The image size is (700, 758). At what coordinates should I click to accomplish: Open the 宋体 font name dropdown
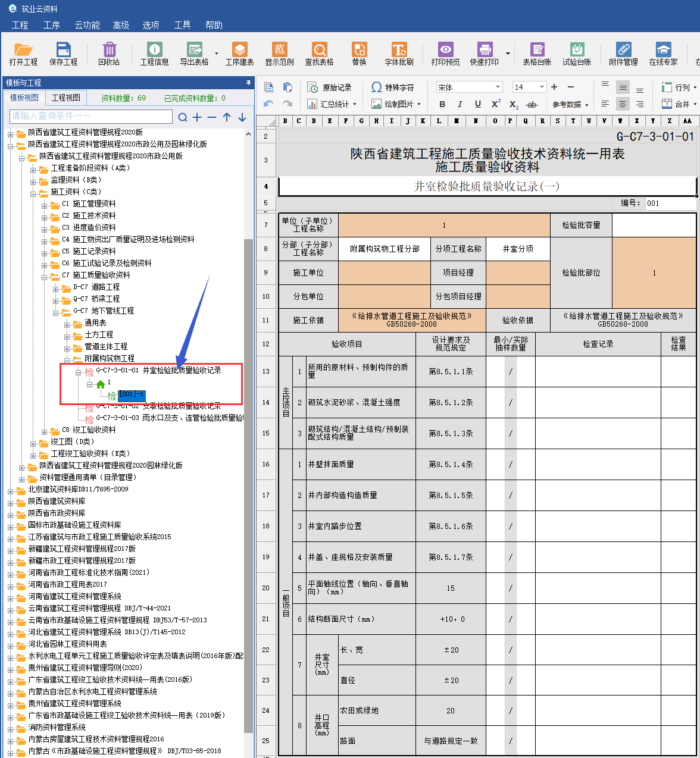[498, 87]
